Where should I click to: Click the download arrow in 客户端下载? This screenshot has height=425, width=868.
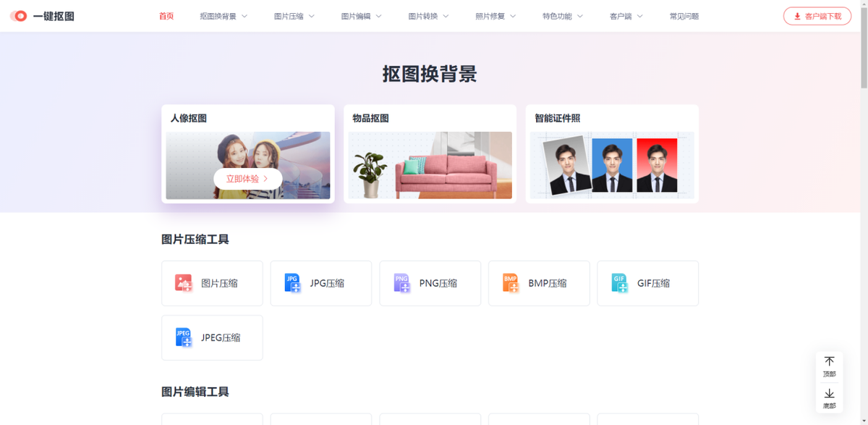796,15
